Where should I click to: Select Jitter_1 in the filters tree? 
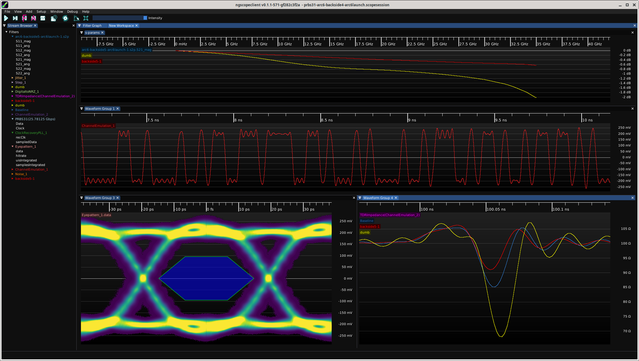pos(20,78)
